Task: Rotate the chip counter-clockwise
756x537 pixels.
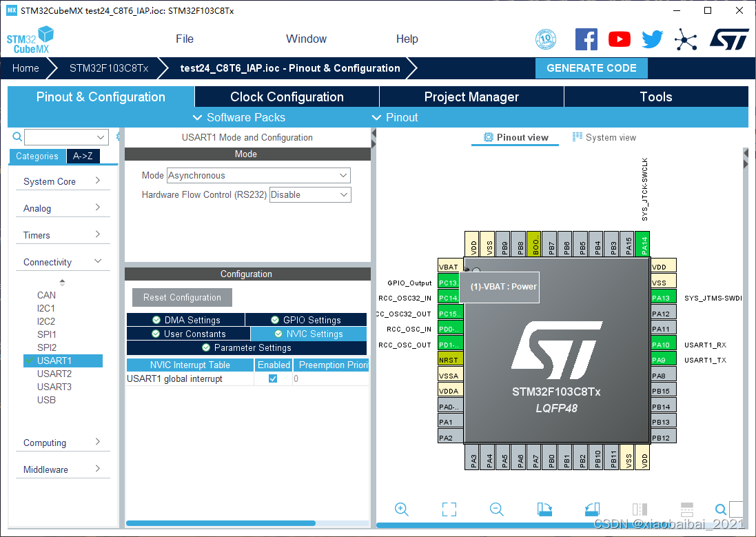Action: click(x=592, y=509)
